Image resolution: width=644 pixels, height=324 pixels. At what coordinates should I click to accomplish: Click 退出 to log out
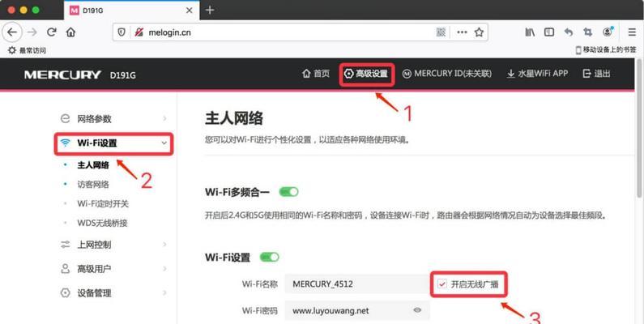click(596, 74)
